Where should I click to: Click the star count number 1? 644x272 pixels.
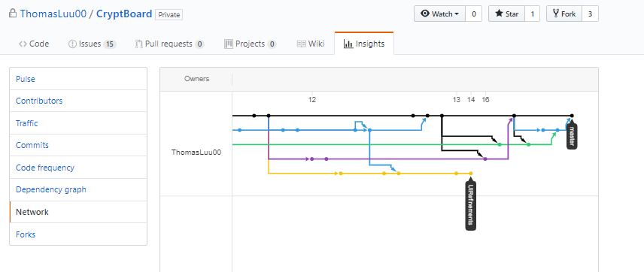click(x=533, y=14)
